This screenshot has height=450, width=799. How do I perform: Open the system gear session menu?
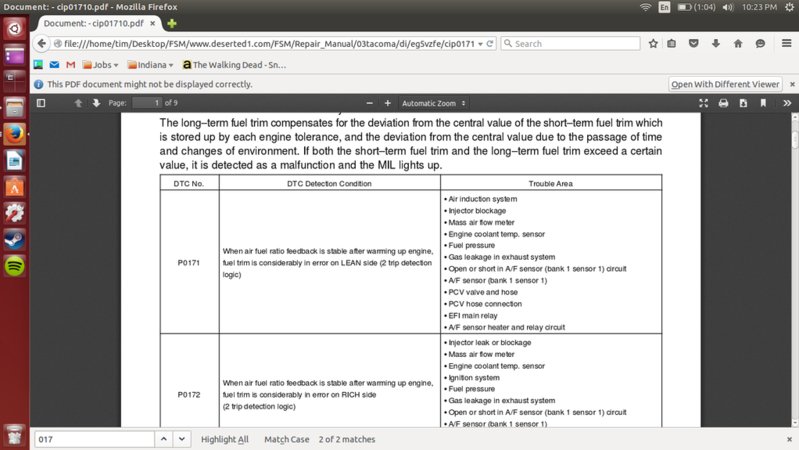pyautogui.click(x=789, y=7)
